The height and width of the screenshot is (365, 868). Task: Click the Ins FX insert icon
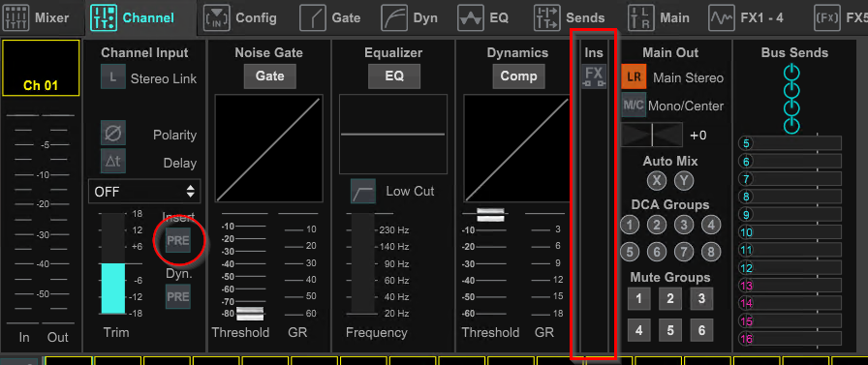(x=594, y=76)
